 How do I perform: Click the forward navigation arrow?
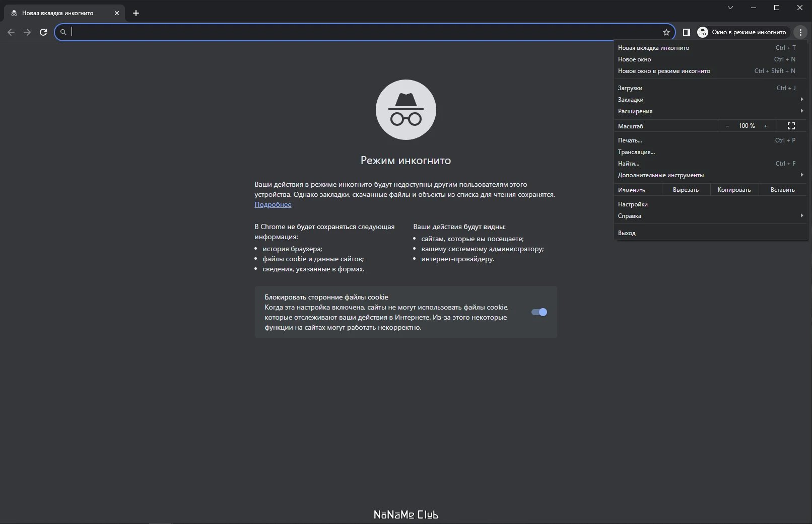27,32
